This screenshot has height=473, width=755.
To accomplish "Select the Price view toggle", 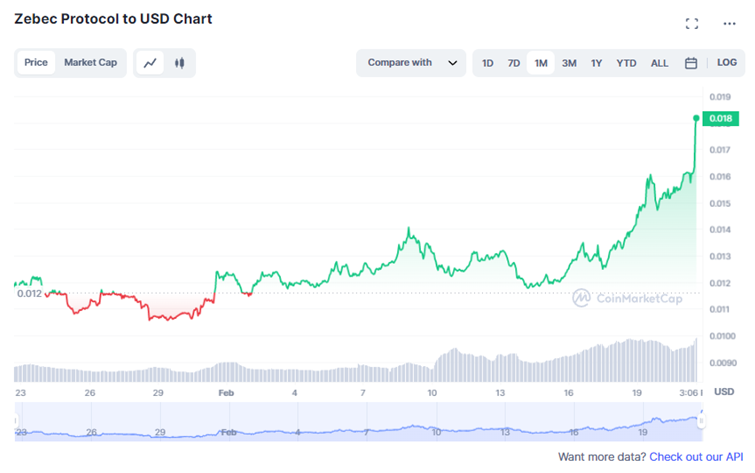I will [36, 63].
